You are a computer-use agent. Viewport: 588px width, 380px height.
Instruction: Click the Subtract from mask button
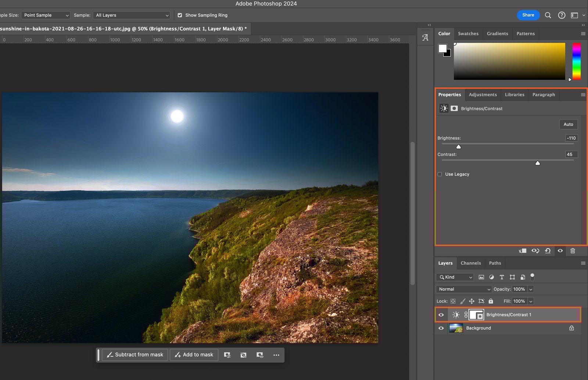135,355
